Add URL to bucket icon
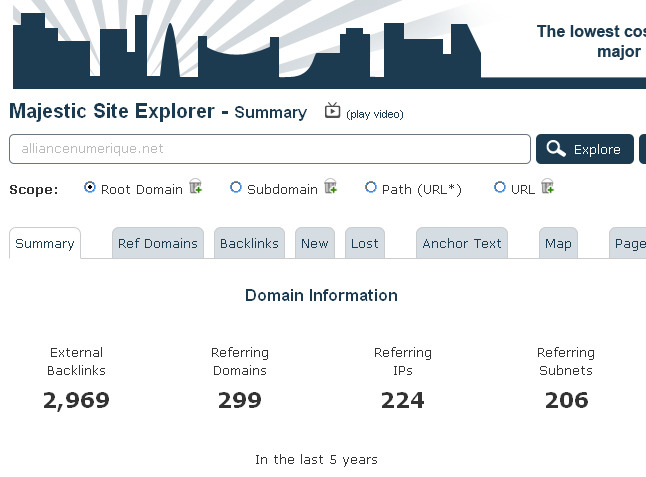This screenshot has width=646, height=477. pyautogui.click(x=548, y=186)
